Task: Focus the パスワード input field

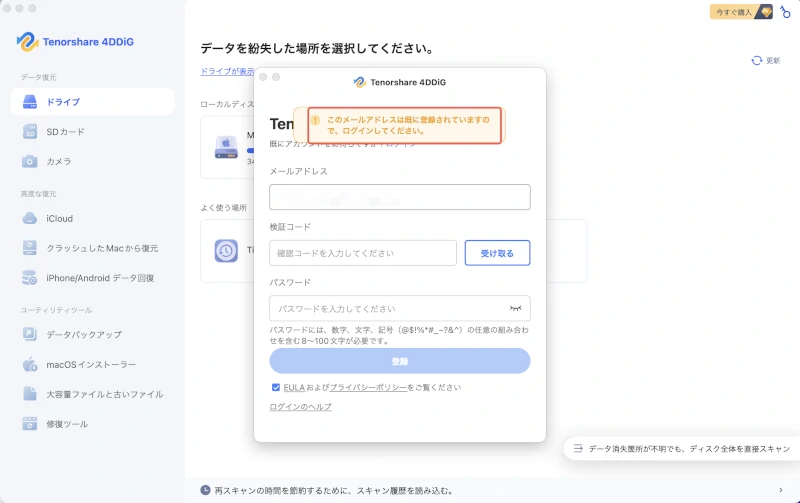Action: point(399,308)
